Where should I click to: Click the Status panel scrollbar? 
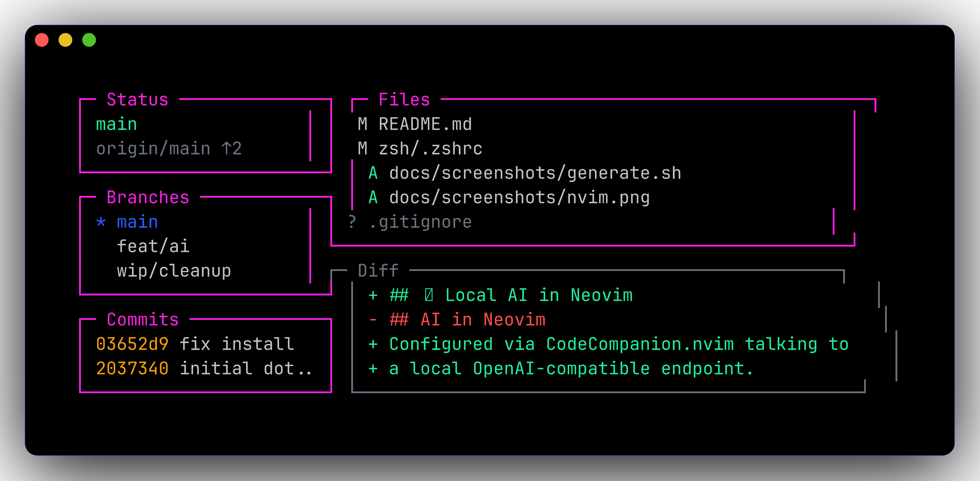311,136
